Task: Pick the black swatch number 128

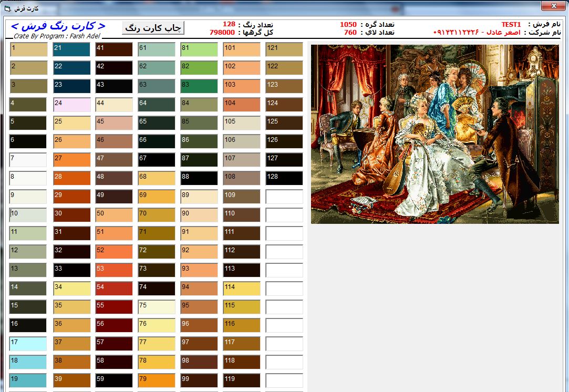Action: [x=284, y=178]
